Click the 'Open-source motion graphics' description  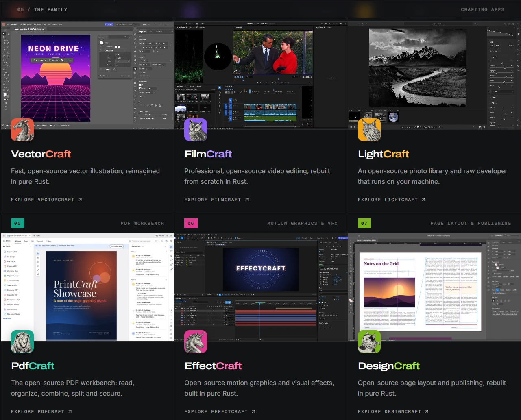[x=259, y=388]
